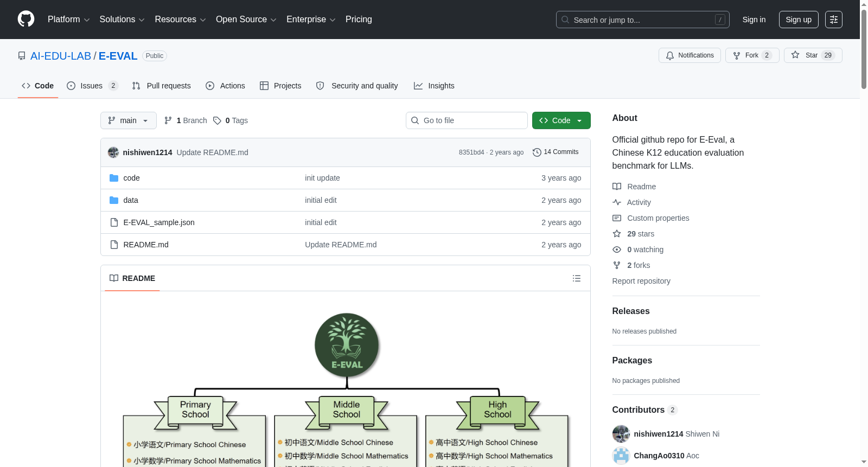
Task: Open the main branch selector dropdown
Action: 129,120
